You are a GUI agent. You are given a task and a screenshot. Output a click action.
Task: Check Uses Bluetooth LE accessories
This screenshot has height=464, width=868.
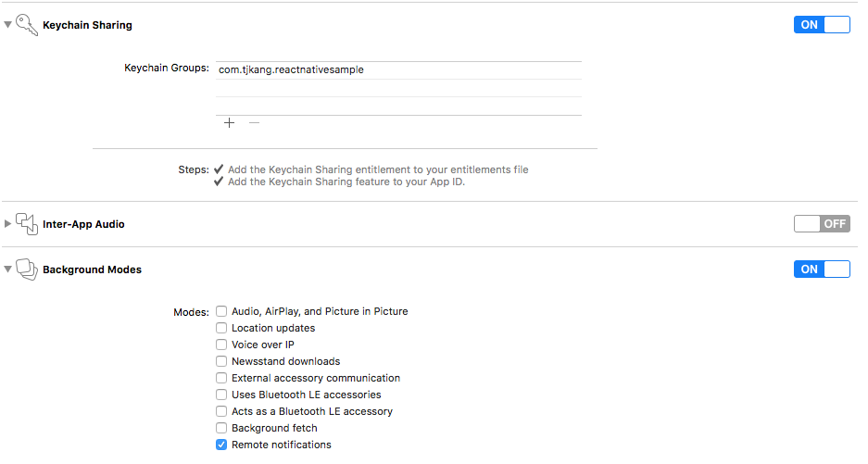point(221,395)
